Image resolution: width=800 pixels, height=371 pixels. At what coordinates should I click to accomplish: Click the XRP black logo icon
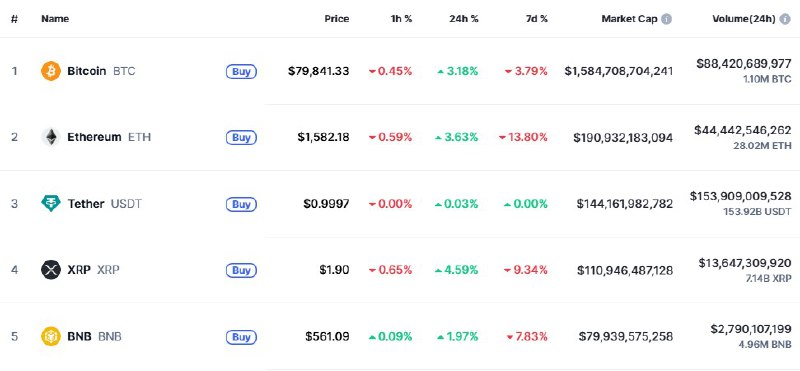coord(51,270)
